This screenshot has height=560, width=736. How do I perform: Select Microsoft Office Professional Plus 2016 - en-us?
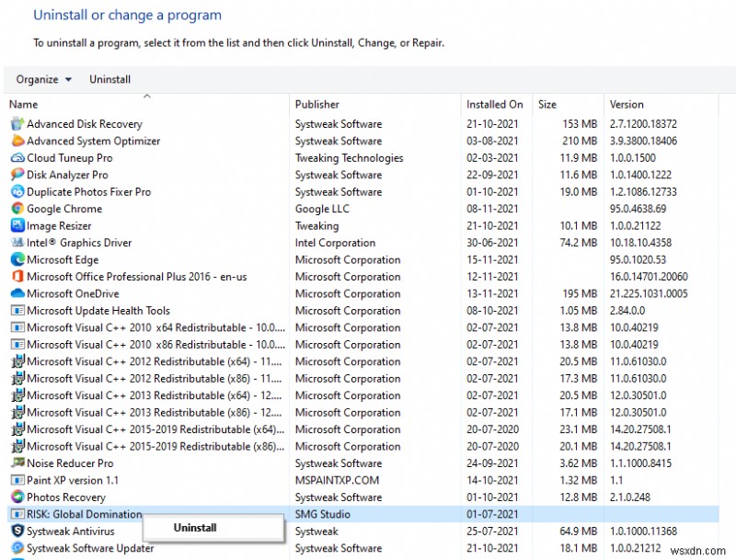pos(136,276)
